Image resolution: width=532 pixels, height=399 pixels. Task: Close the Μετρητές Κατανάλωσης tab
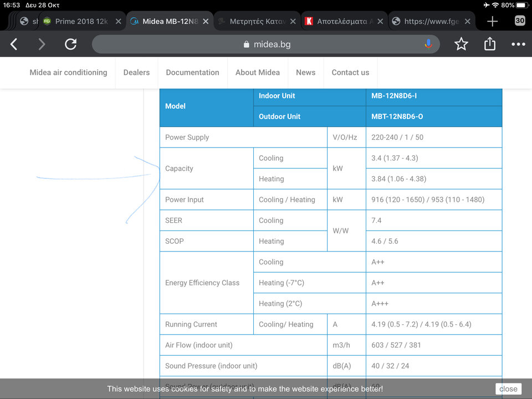click(293, 22)
